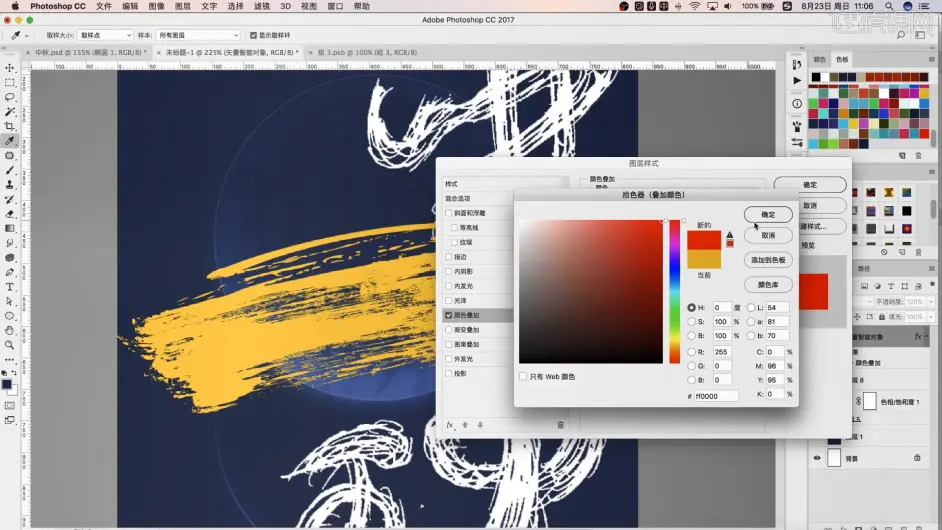The width and height of the screenshot is (942, 530).
Task: Select the Eyedropper tool in toolbox
Action: click(x=10, y=141)
